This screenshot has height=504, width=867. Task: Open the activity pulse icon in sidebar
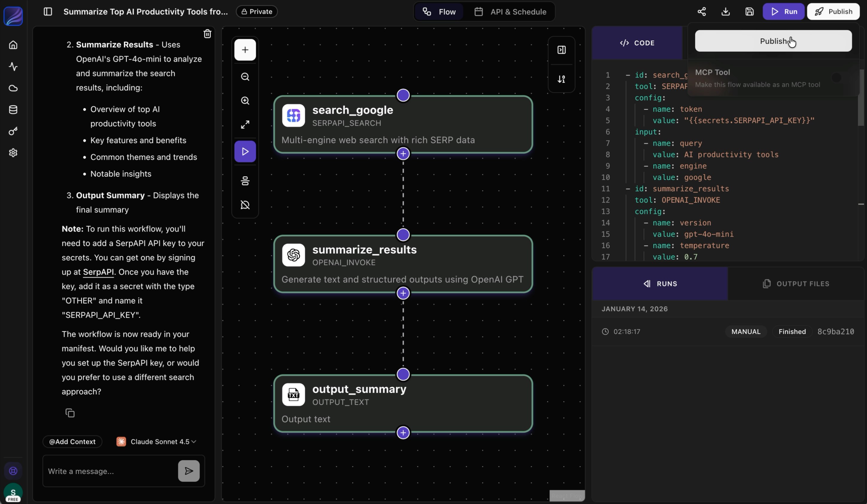[13, 66]
